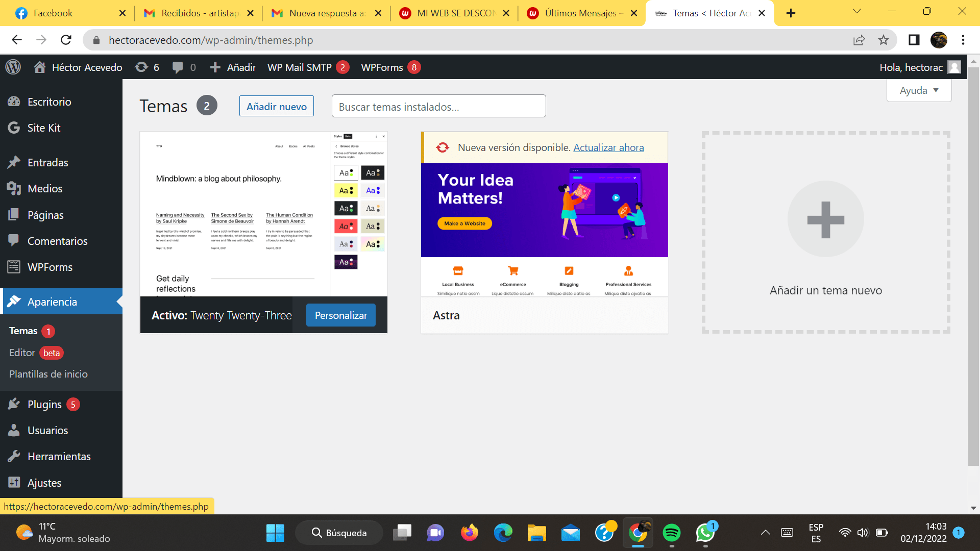Open Task View from taskbar

402,533
